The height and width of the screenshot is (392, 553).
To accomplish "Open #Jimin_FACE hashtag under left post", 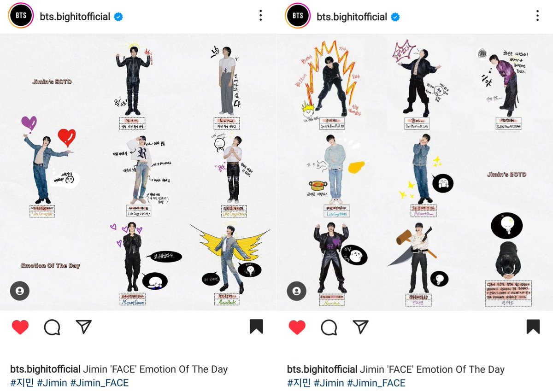I will click(99, 383).
